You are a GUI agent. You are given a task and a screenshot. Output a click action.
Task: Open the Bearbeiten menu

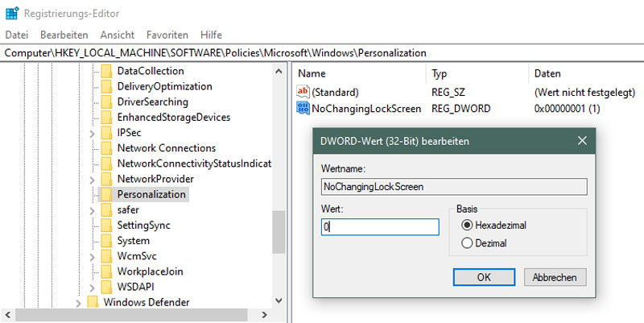tap(64, 35)
